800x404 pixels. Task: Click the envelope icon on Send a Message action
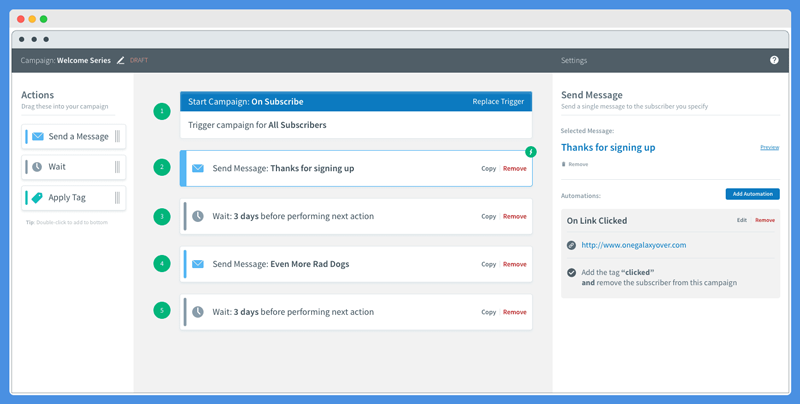click(x=38, y=136)
